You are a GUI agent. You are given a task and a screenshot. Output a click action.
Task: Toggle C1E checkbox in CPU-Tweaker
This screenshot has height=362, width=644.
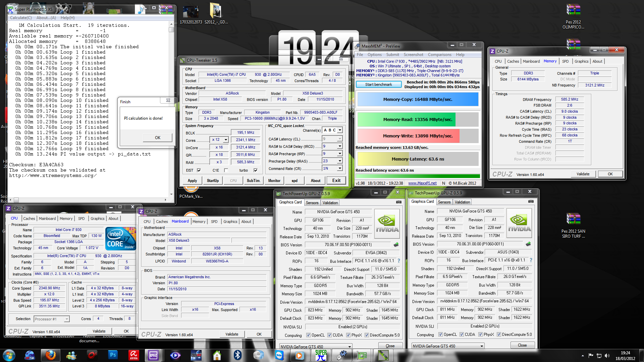pyautogui.click(x=226, y=170)
